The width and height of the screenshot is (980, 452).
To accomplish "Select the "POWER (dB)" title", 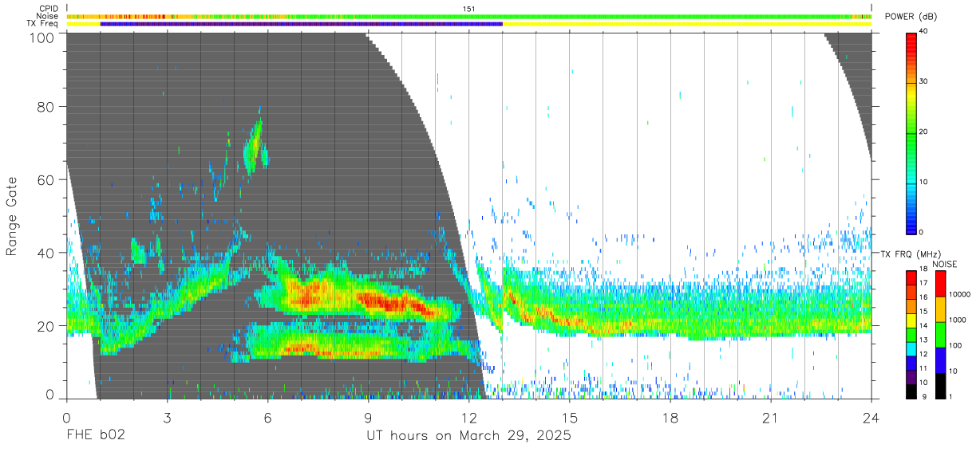I will pyautogui.click(x=911, y=17).
